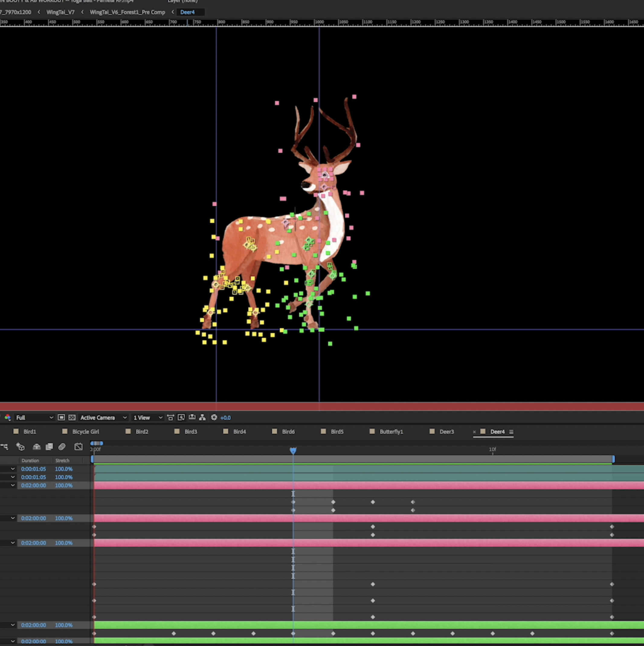
Task: Open the Comp Flowchart view icon
Action: pyautogui.click(x=202, y=417)
